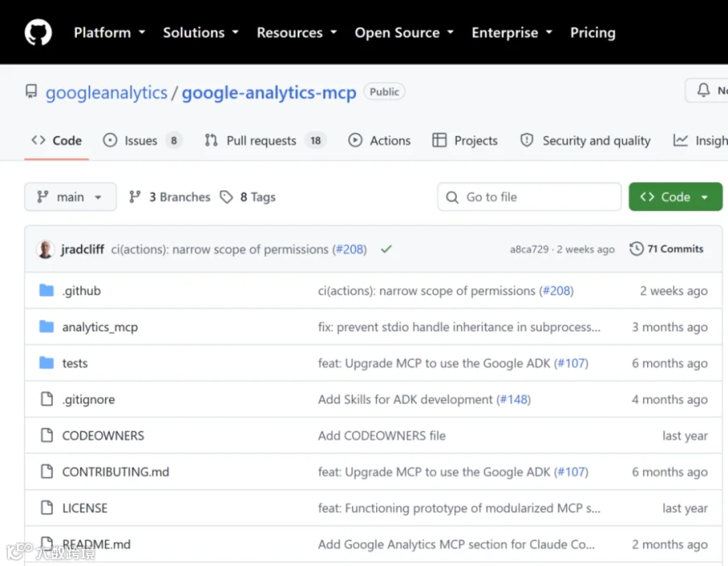Switch to the Projects tab

(465, 141)
